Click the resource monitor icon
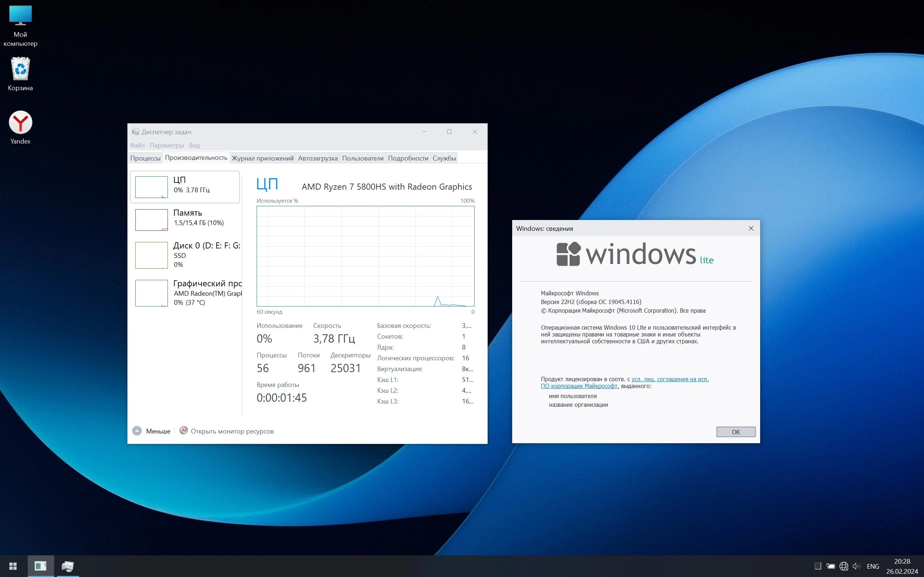 coord(184,431)
